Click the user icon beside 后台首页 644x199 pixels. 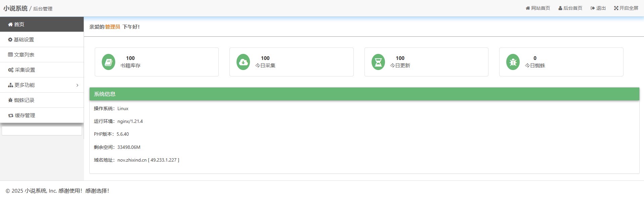pos(560,8)
